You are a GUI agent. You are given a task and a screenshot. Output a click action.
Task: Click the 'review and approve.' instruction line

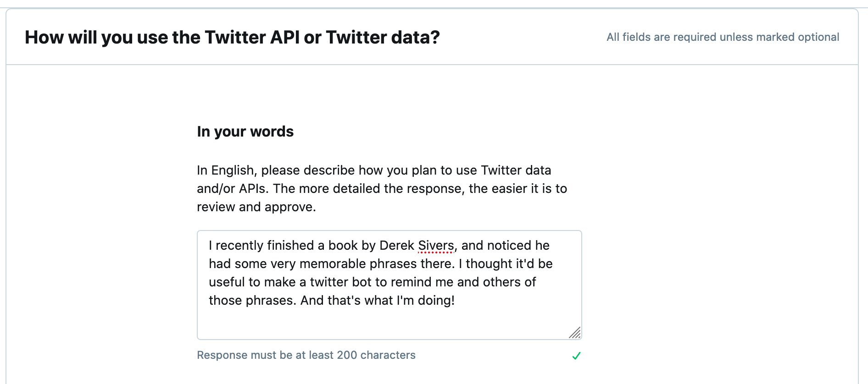pos(256,207)
